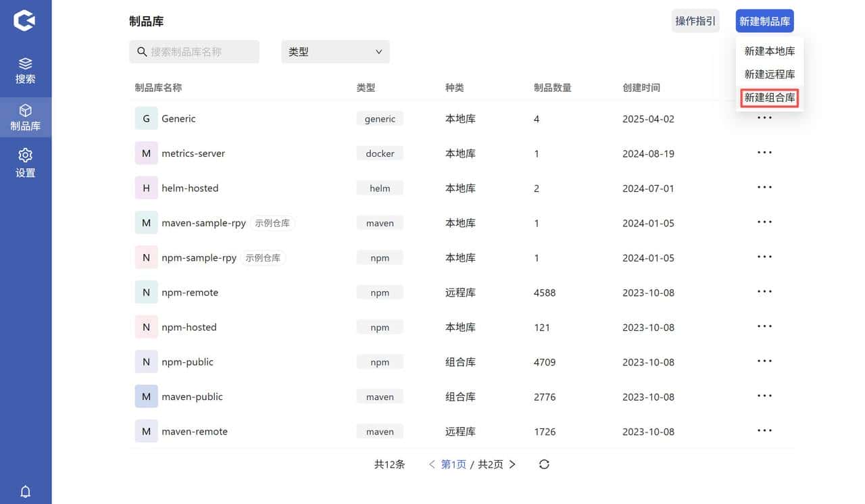Open more actions for helm-hosted
The image size is (865, 504).
pyautogui.click(x=764, y=188)
